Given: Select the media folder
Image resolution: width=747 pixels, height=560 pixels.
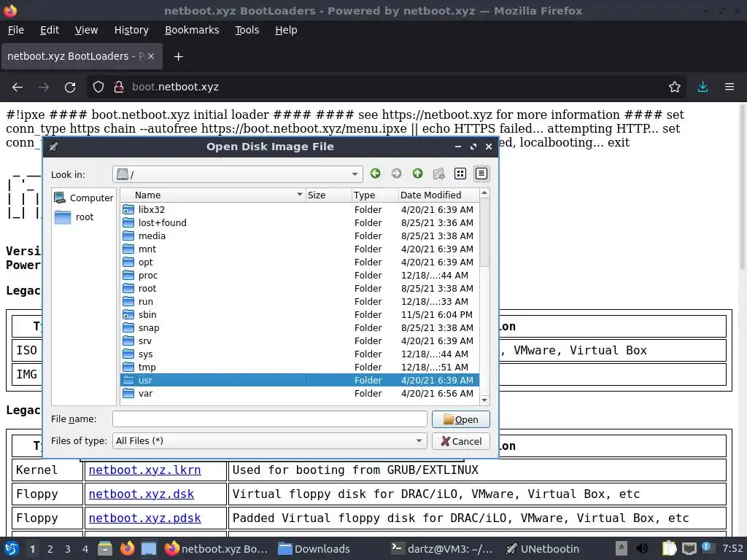Looking at the screenshot, I should 299,236.
